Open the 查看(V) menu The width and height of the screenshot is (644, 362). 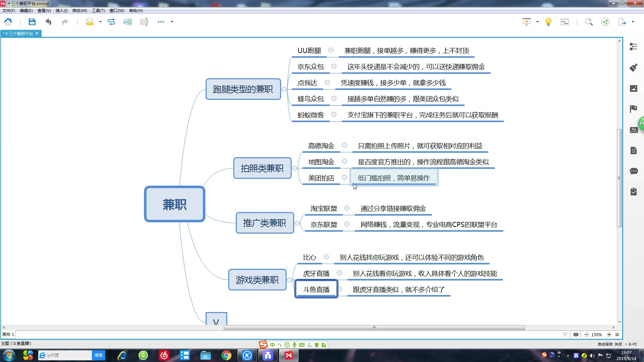pos(44,11)
